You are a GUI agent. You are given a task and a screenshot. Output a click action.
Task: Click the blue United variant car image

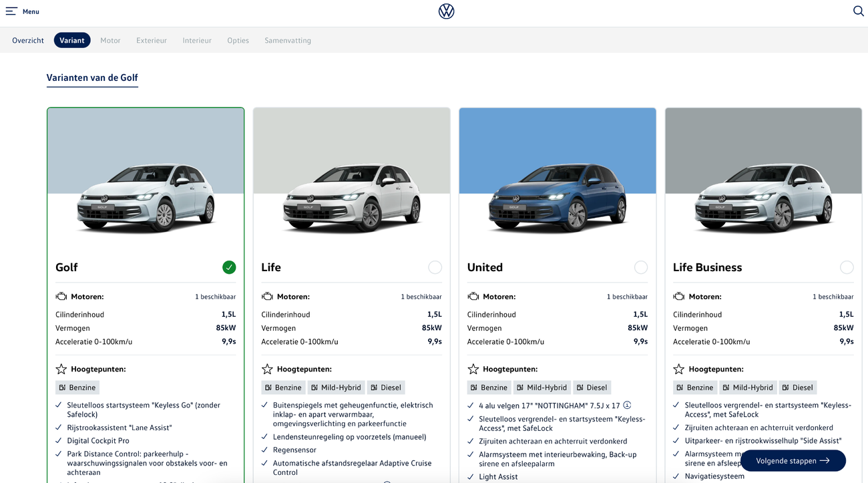[558, 198]
